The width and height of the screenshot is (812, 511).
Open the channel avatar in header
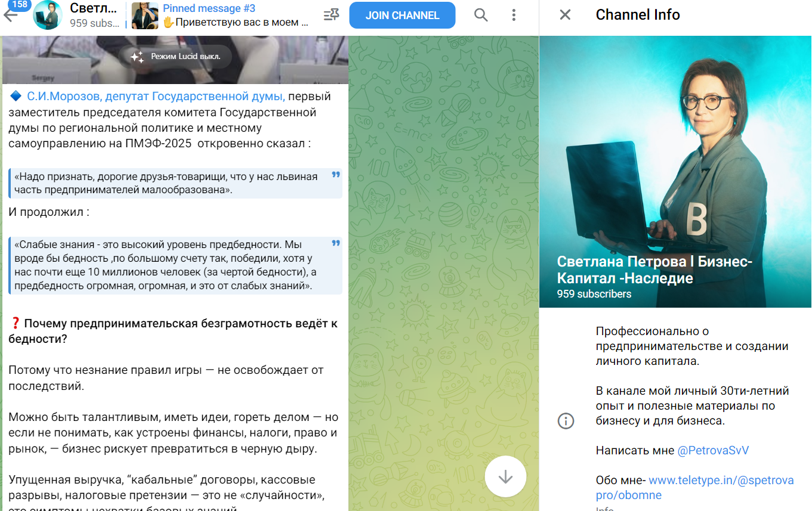coord(48,15)
